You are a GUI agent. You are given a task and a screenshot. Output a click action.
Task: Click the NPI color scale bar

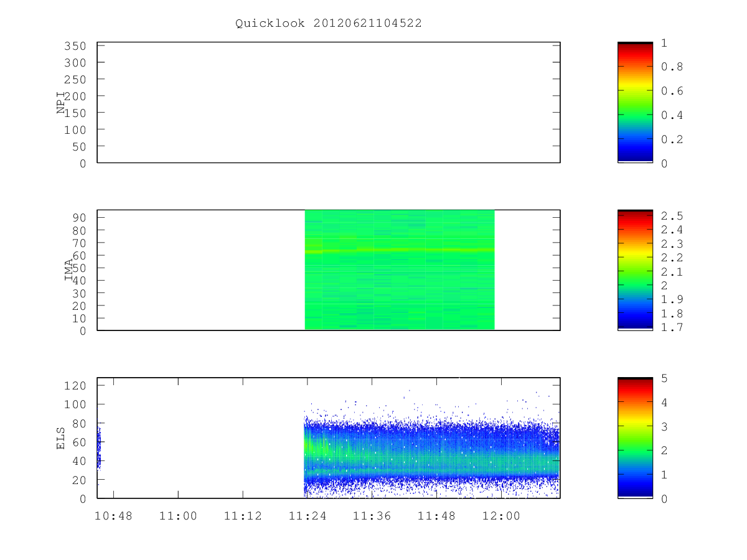tap(635, 102)
